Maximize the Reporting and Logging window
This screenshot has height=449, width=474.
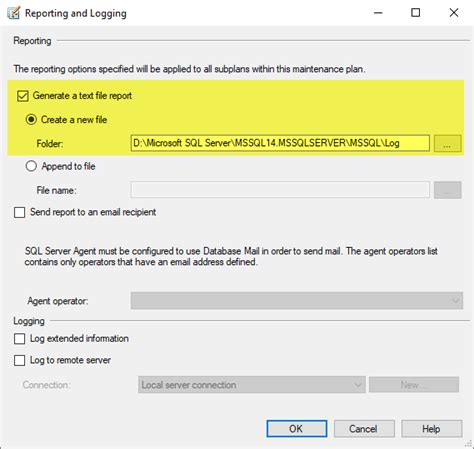point(415,13)
